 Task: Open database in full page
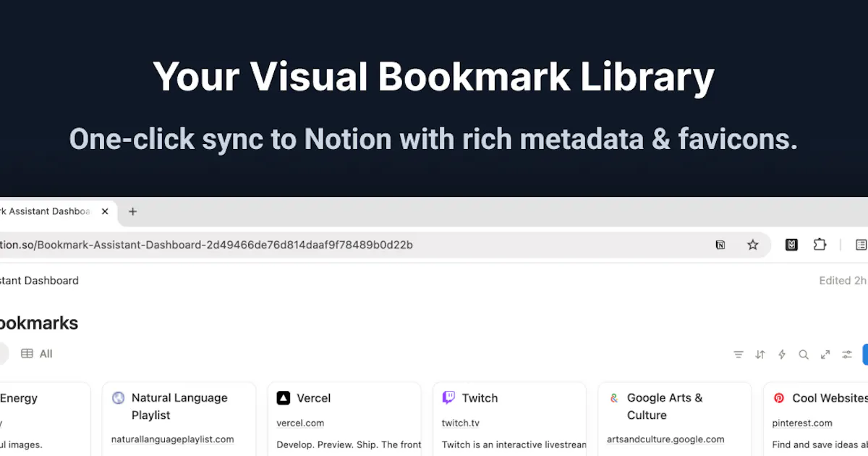point(825,355)
